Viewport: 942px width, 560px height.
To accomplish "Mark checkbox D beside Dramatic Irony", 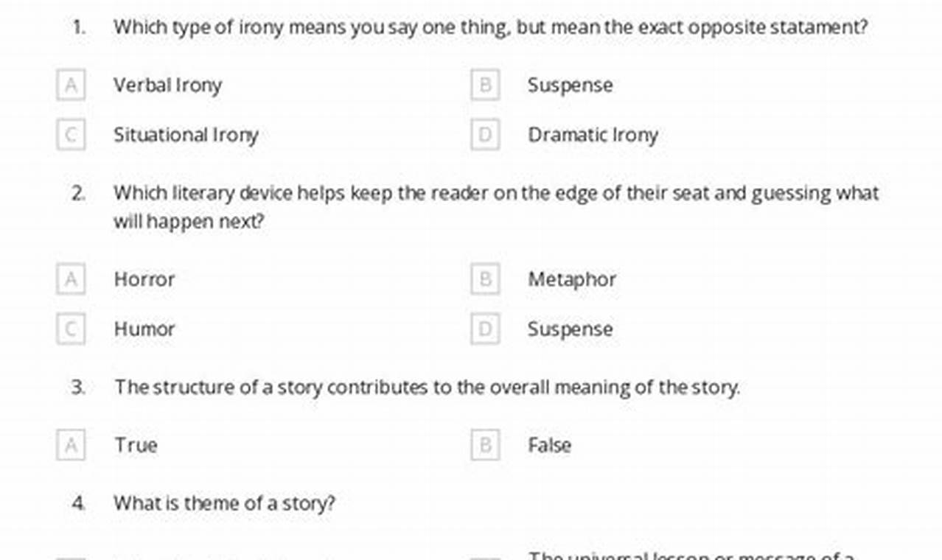I will (485, 135).
